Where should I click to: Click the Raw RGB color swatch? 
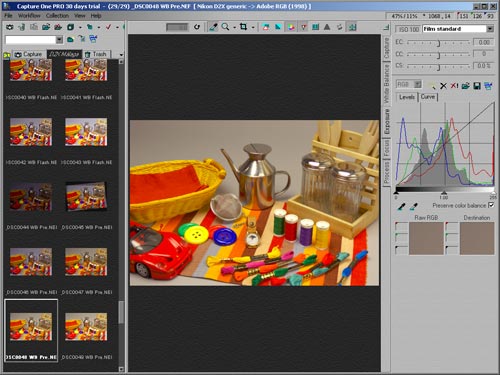[x=426, y=239]
